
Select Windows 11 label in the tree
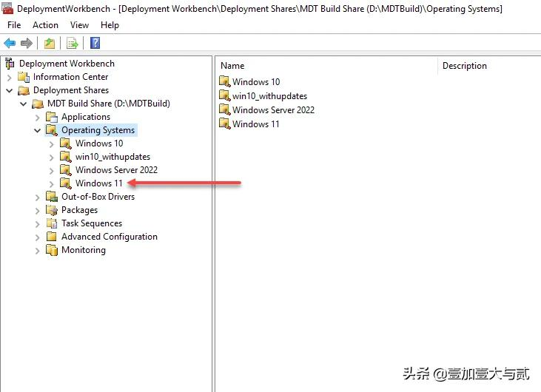pos(99,183)
